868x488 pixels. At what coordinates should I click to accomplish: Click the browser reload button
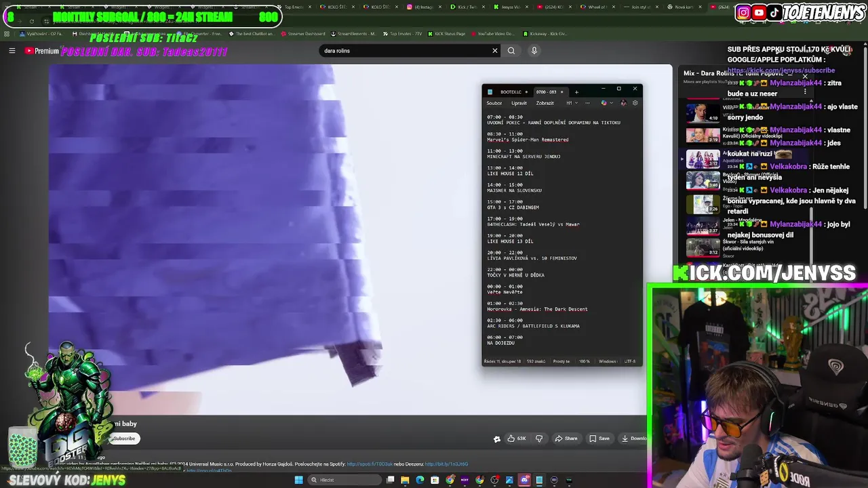[32, 21]
